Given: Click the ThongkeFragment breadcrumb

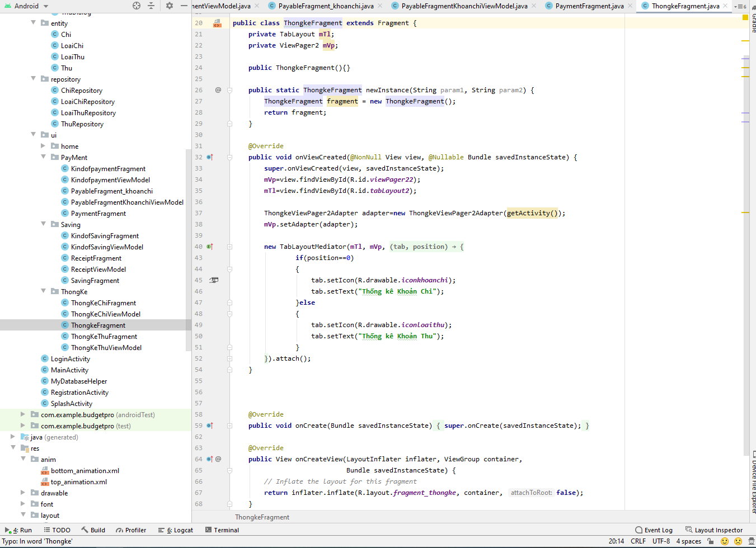Looking at the screenshot, I should (x=262, y=517).
